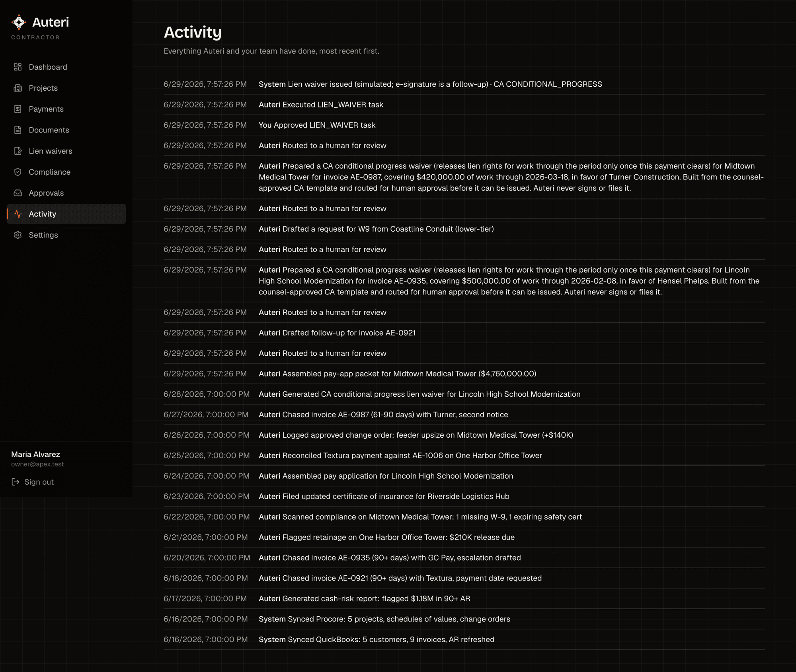
Task: Click owner@apex.test email text
Action: click(x=37, y=464)
